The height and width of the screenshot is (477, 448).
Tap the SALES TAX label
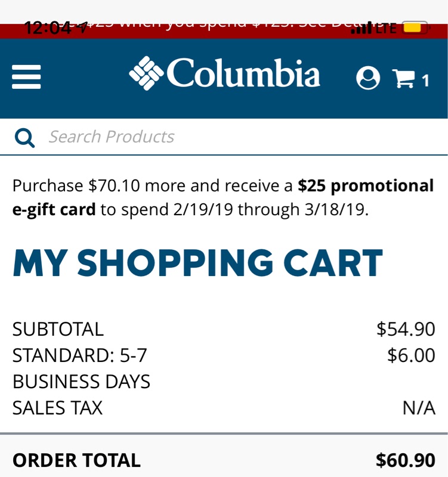[57, 408]
